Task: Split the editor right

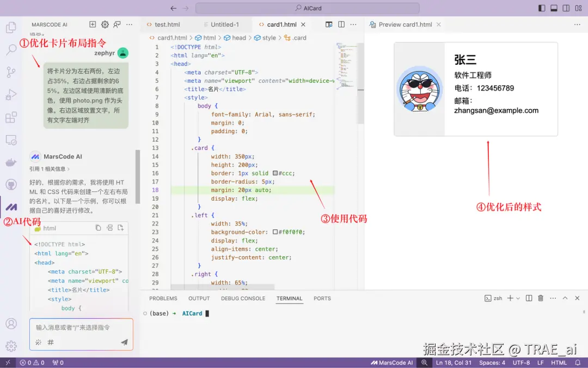Action: [341, 25]
